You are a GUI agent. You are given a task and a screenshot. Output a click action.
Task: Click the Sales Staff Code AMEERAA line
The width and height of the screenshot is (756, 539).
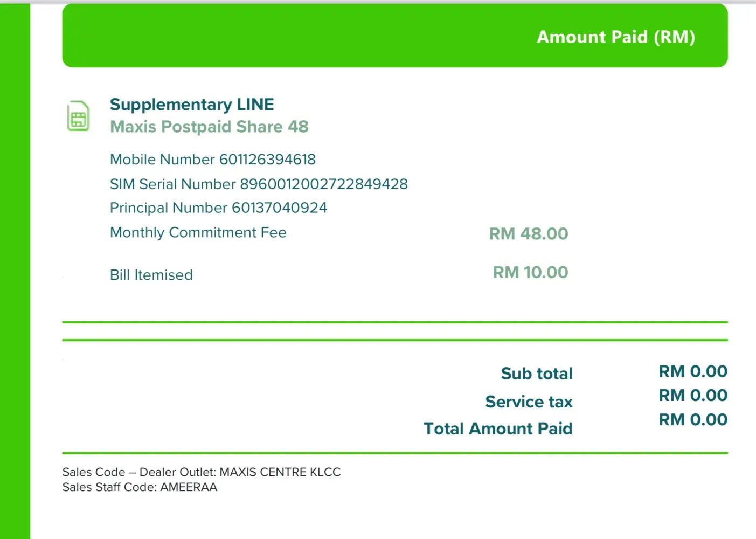(x=140, y=487)
